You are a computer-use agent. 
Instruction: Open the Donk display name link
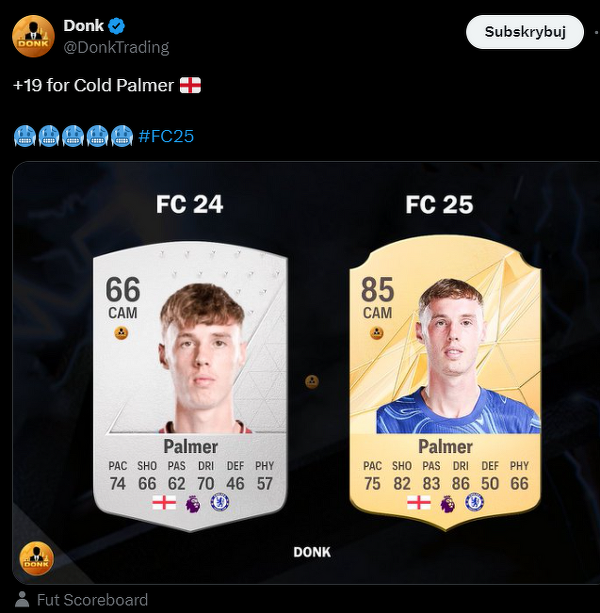point(83,26)
